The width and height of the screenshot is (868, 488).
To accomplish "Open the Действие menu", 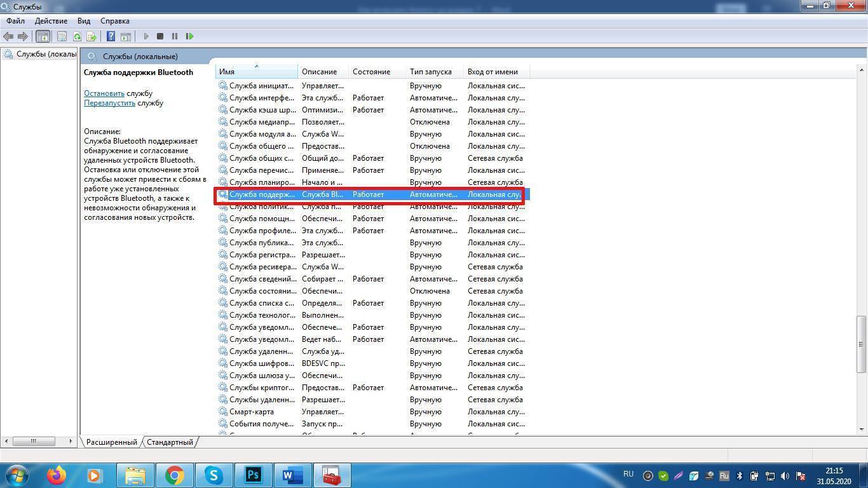I will [x=51, y=21].
